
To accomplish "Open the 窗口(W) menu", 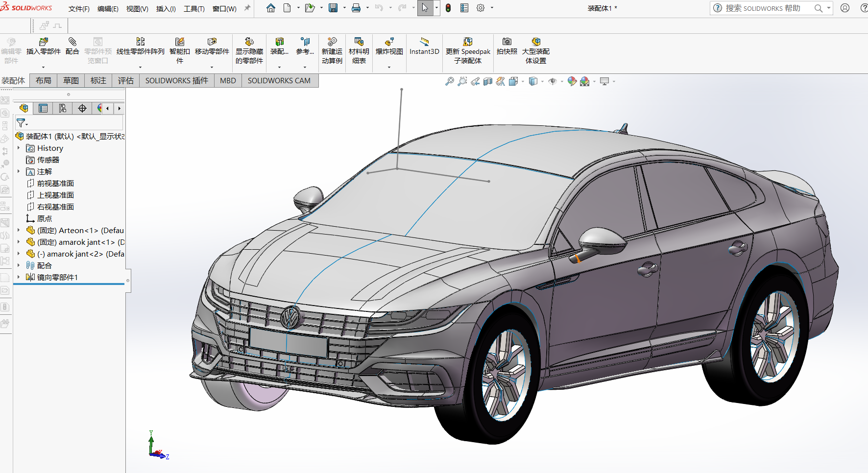I will (224, 9).
